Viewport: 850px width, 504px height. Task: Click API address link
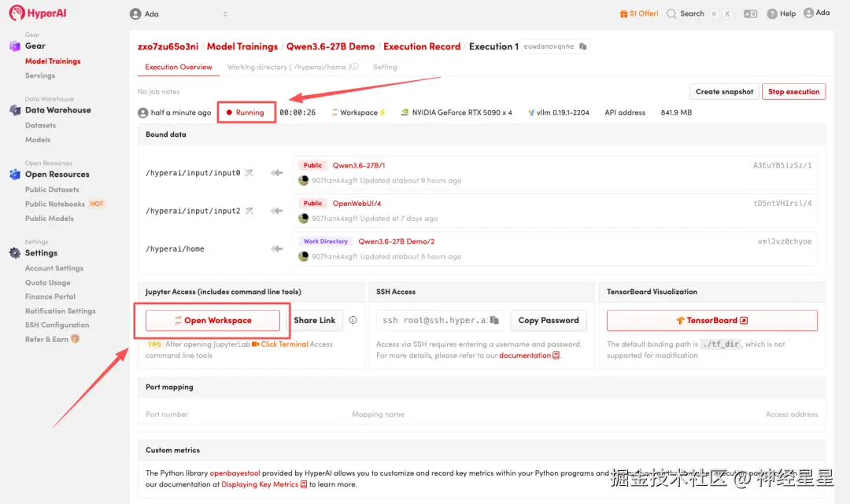pos(625,112)
